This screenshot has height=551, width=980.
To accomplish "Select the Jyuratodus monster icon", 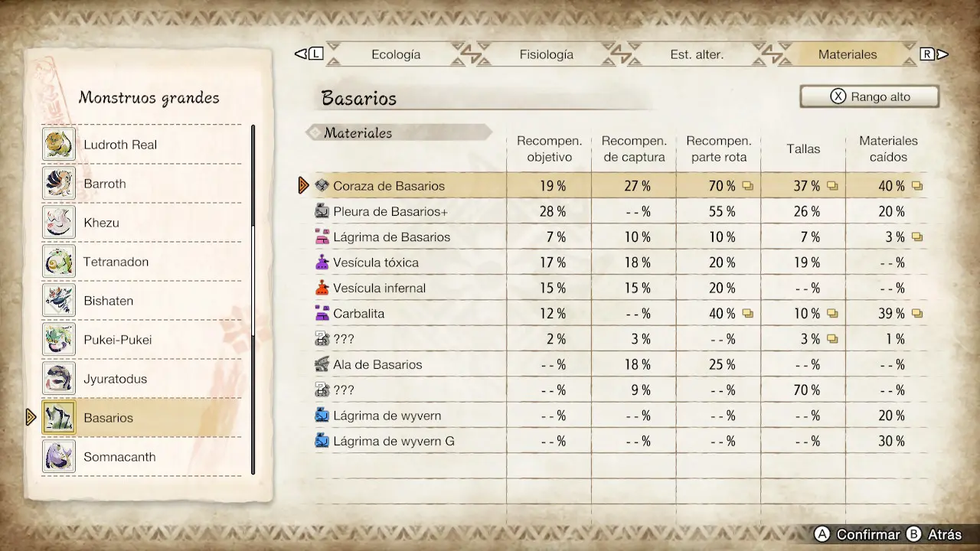I will (59, 379).
